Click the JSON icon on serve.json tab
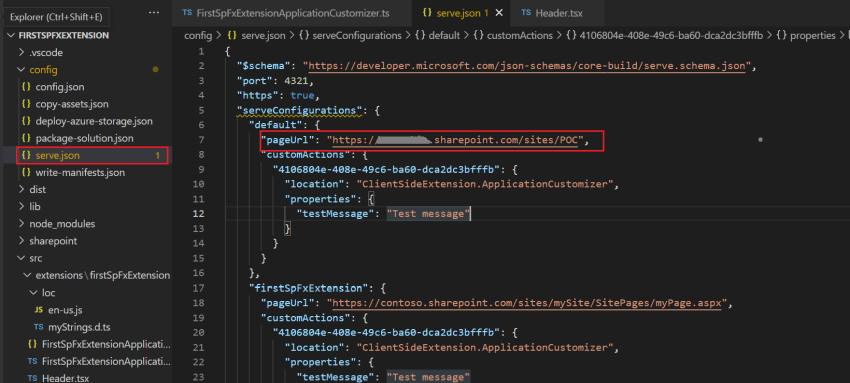850x383 pixels. pyautogui.click(x=427, y=12)
